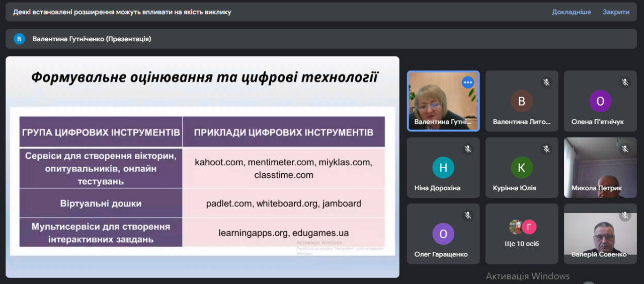Select Олена П'ятнічук's participant tile

coord(600,101)
